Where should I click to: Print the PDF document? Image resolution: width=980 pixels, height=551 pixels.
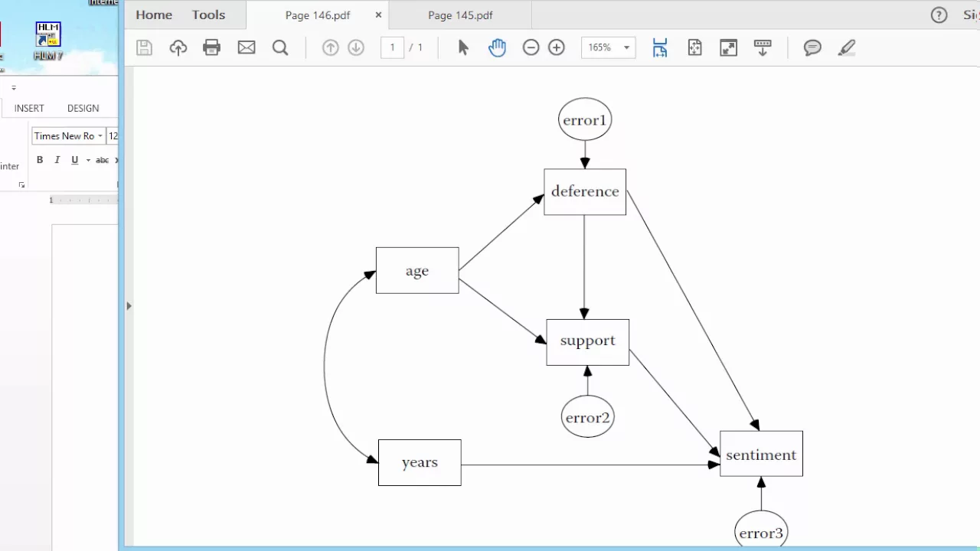[x=212, y=47]
